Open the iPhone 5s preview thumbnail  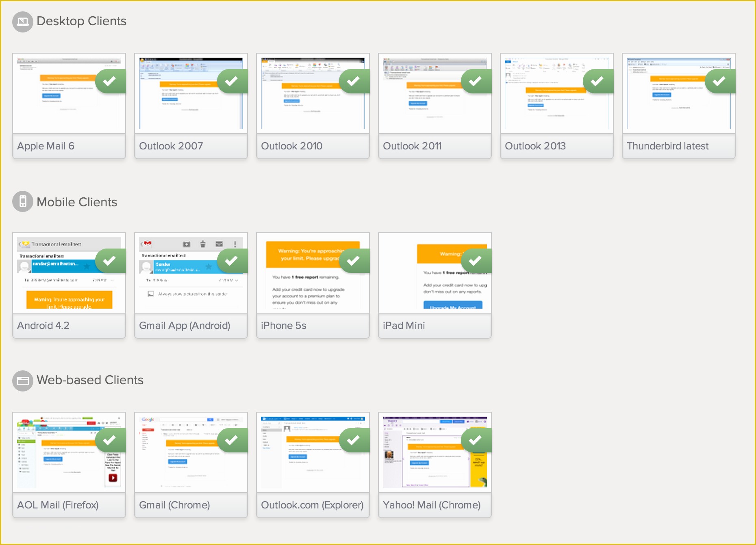313,273
